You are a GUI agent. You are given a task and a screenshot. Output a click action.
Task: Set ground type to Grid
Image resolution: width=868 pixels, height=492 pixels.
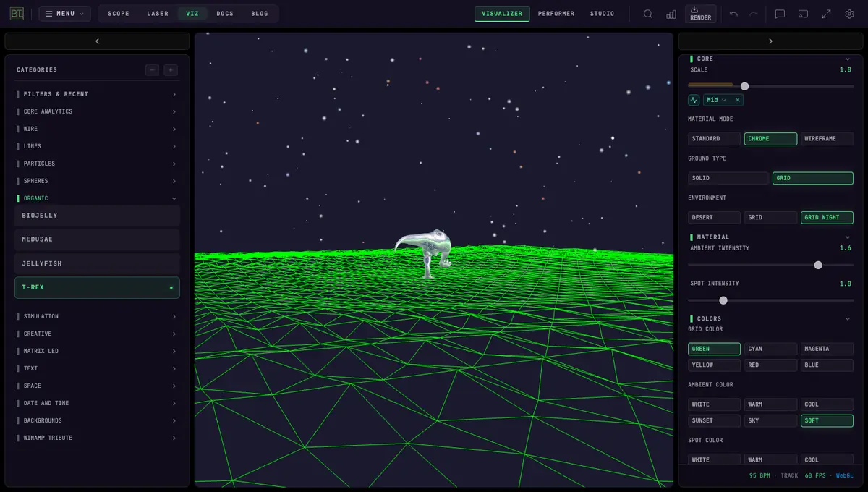[x=813, y=178]
